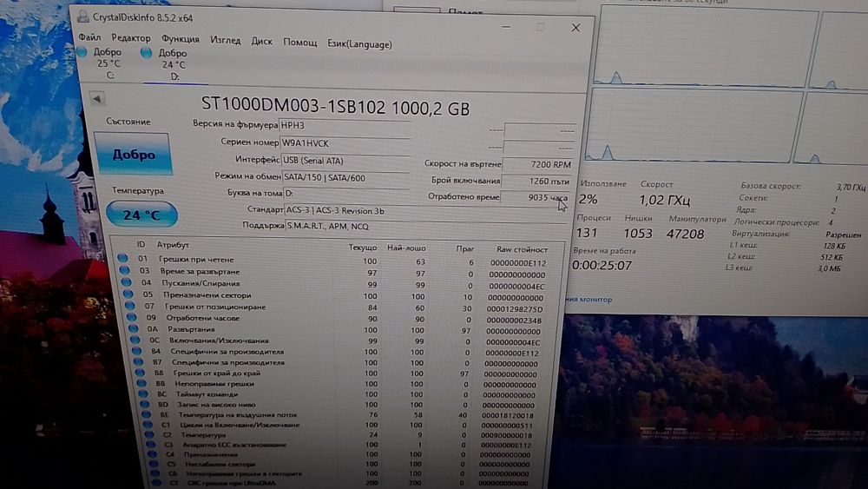Open the Език(Language) menu

(x=360, y=44)
